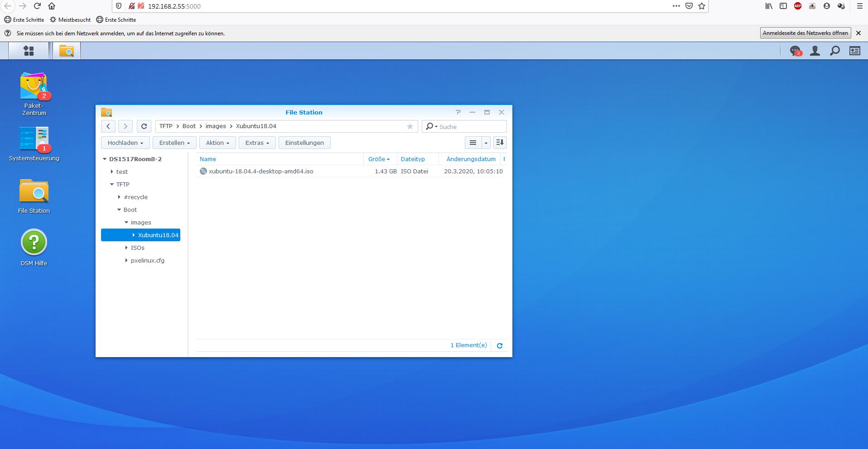Open the sort order icon
868x449 pixels.
pos(500,143)
